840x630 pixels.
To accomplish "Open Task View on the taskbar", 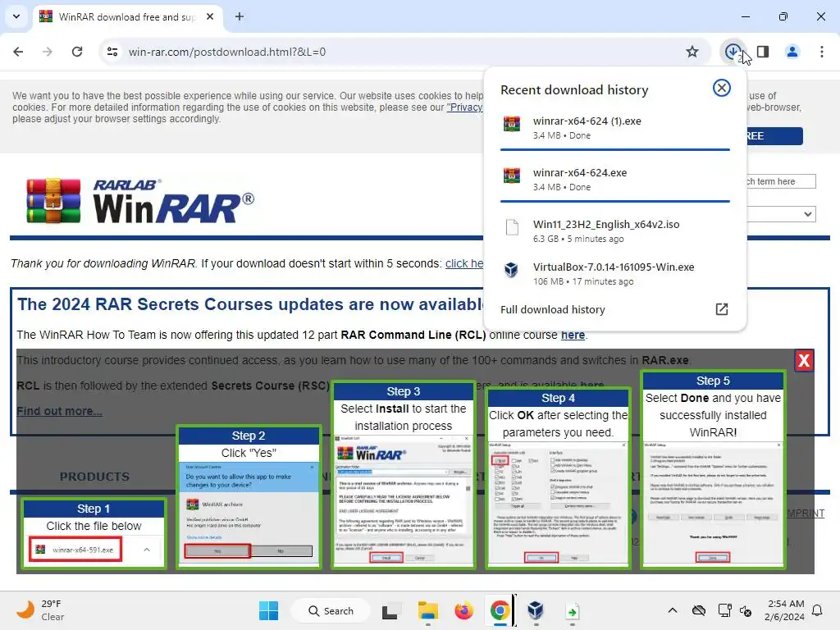I will point(390,610).
